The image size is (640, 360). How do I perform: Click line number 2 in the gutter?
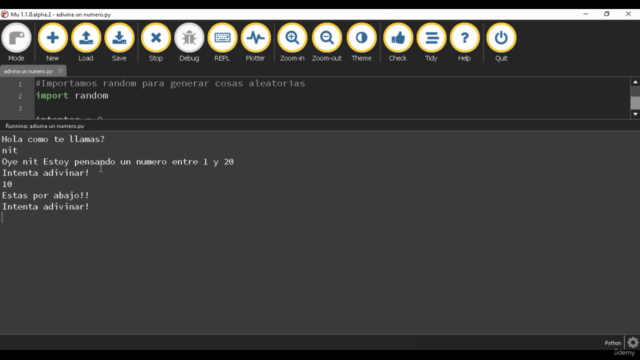pyautogui.click(x=20, y=96)
